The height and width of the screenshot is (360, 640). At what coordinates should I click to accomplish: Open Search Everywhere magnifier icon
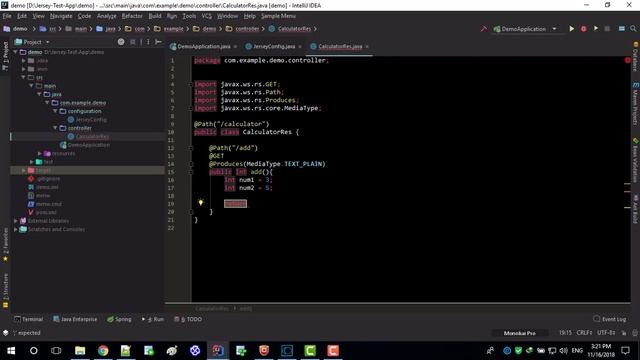(x=633, y=29)
